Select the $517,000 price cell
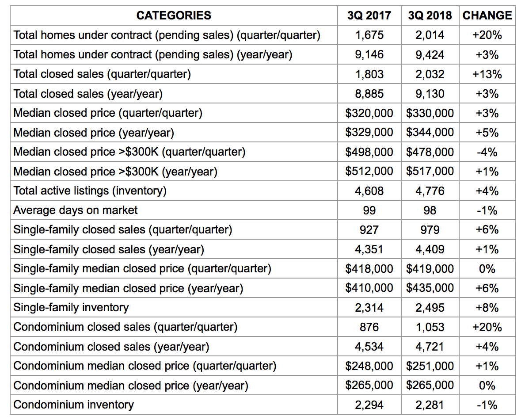 tap(430, 171)
